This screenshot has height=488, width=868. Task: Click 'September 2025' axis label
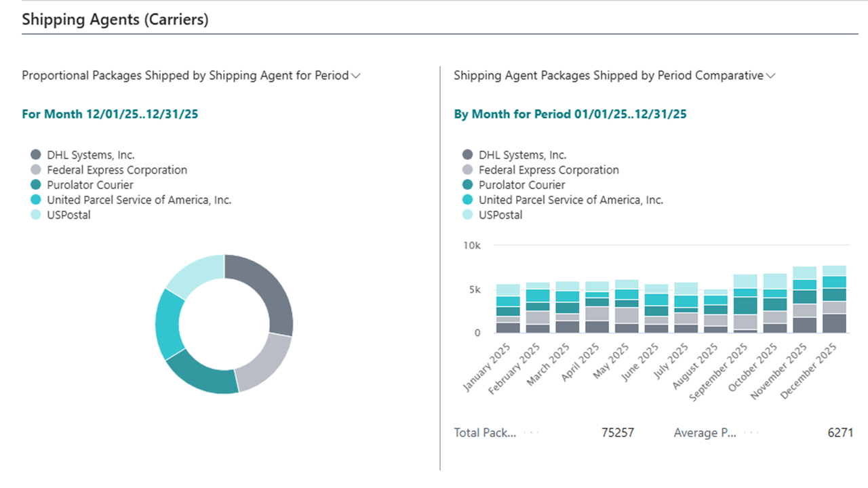click(719, 371)
